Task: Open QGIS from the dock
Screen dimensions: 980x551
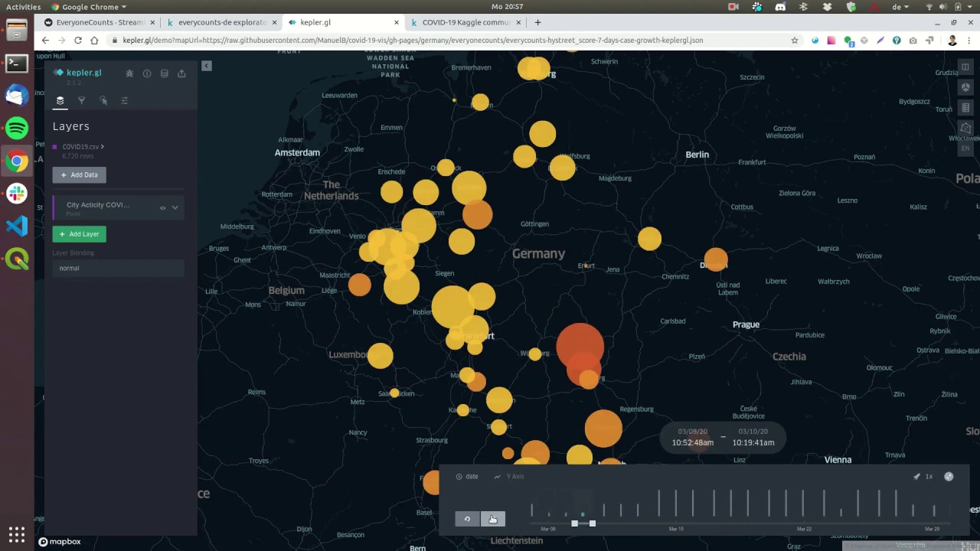Action: click(17, 259)
